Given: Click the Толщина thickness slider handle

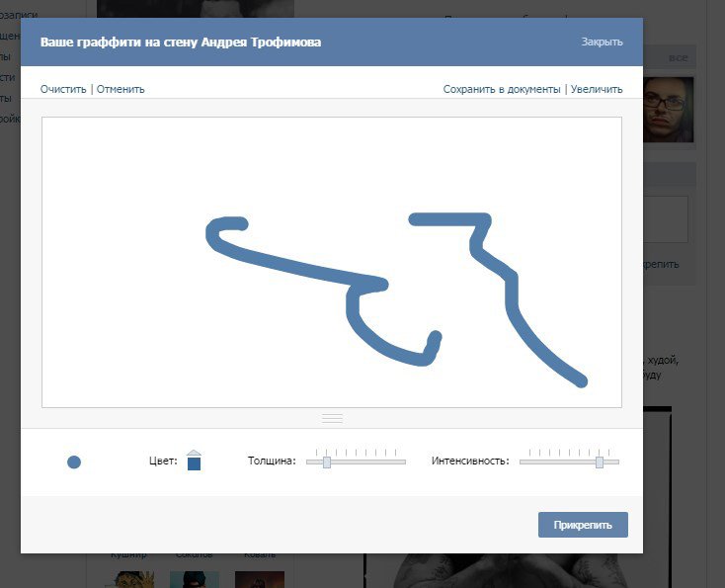Looking at the screenshot, I should tap(327, 462).
